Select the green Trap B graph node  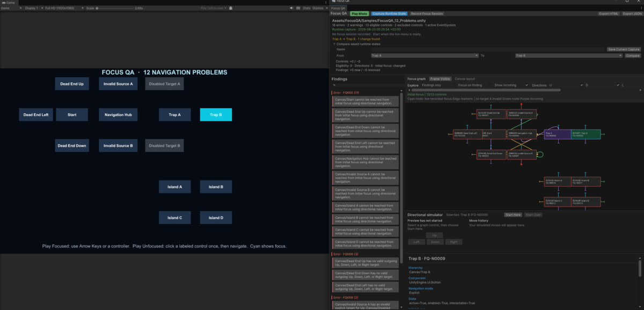(x=586, y=134)
